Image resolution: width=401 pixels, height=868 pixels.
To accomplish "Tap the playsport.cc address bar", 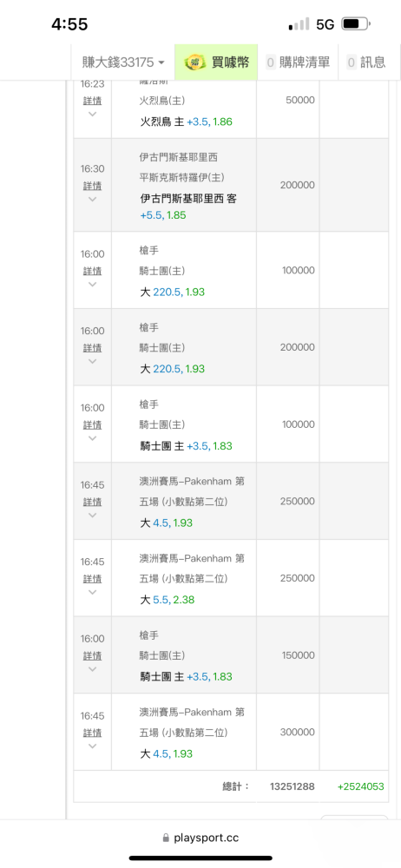I will (200, 838).
